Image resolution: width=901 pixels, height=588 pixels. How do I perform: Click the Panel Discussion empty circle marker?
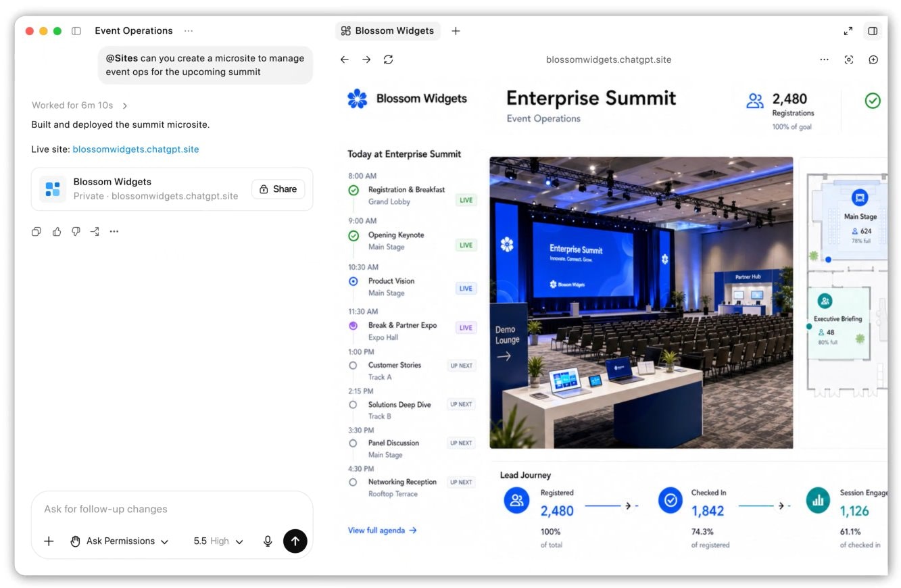353,443
